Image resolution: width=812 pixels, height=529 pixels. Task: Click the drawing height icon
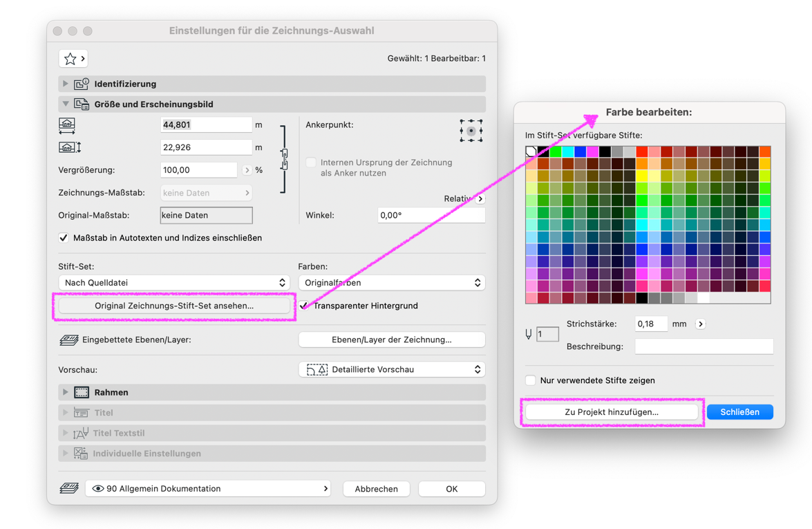(69, 147)
